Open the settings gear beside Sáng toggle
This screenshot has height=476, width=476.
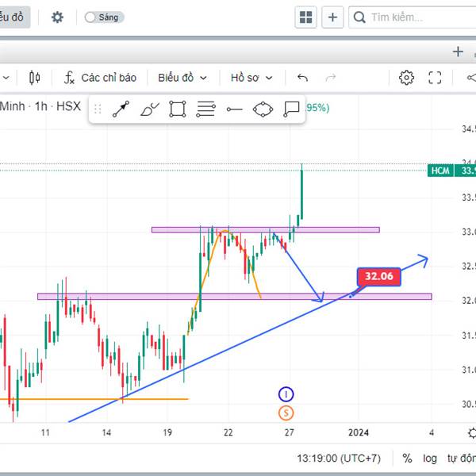57,17
